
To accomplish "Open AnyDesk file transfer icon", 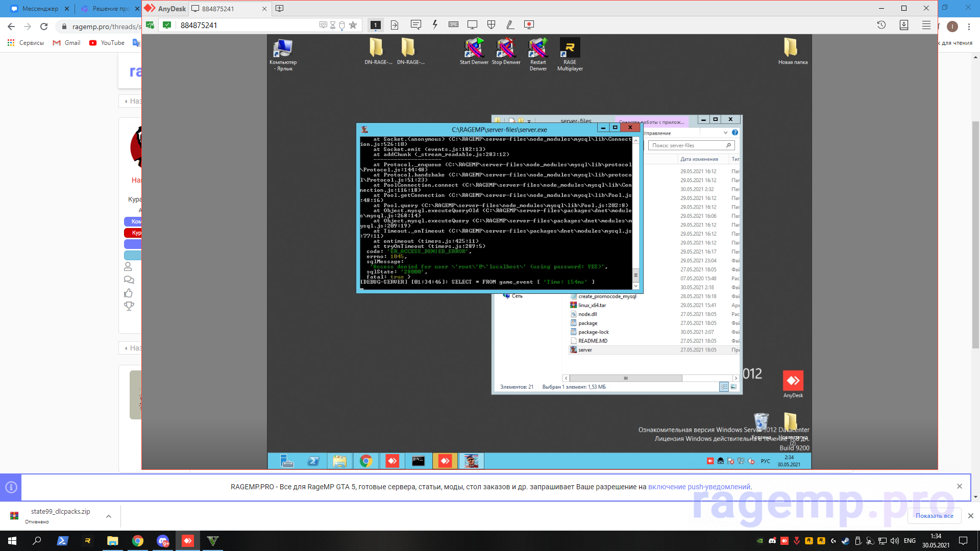I will click(x=395, y=25).
